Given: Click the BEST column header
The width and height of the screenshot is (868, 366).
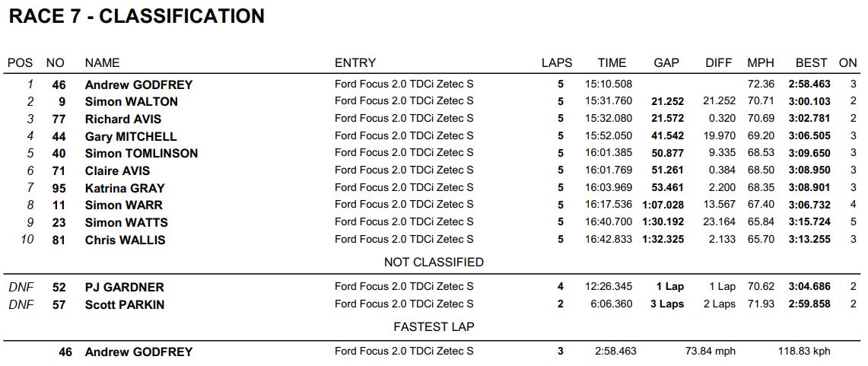Looking at the screenshot, I should 811,63.
